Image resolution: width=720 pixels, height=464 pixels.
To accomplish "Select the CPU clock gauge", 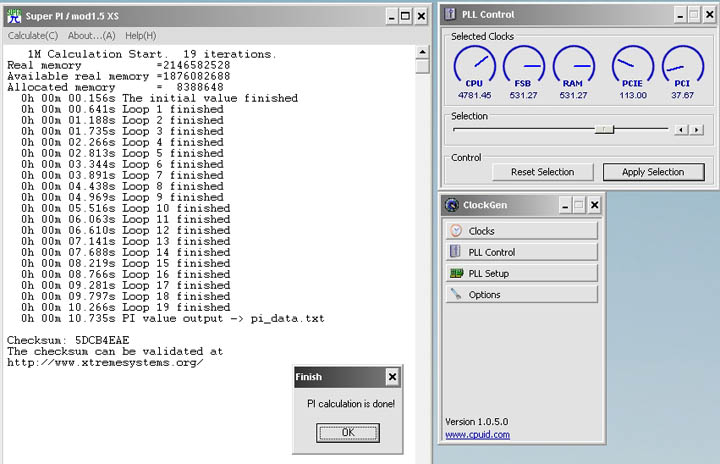I will [x=475, y=67].
